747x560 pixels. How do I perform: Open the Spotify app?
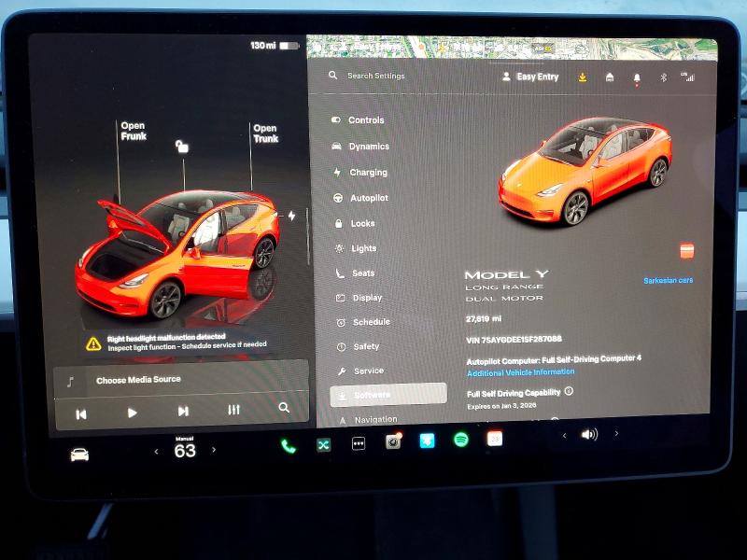pos(460,439)
